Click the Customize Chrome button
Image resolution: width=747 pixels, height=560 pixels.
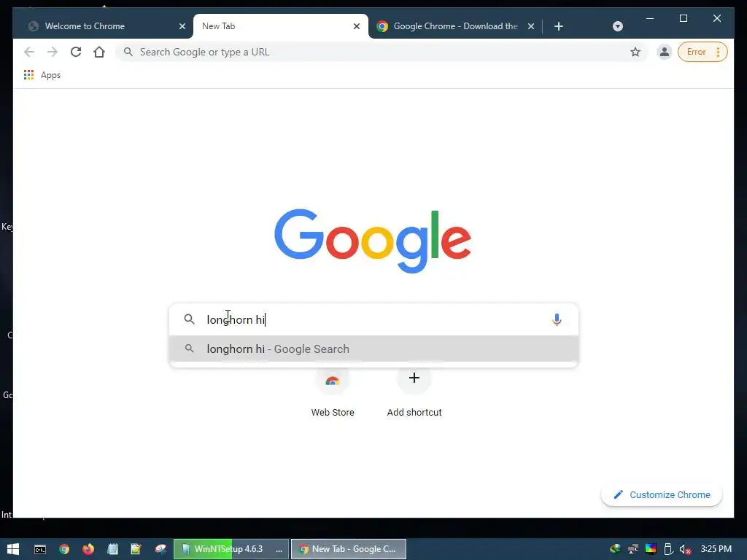pos(662,495)
